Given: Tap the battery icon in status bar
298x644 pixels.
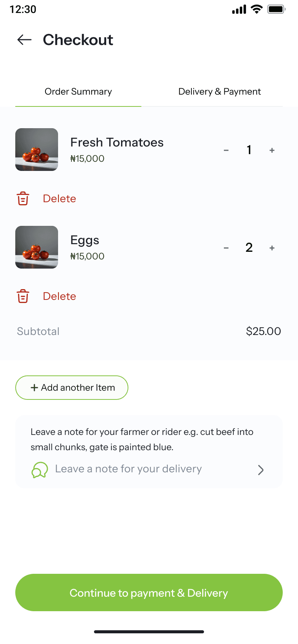Looking at the screenshot, I should coord(276,9).
